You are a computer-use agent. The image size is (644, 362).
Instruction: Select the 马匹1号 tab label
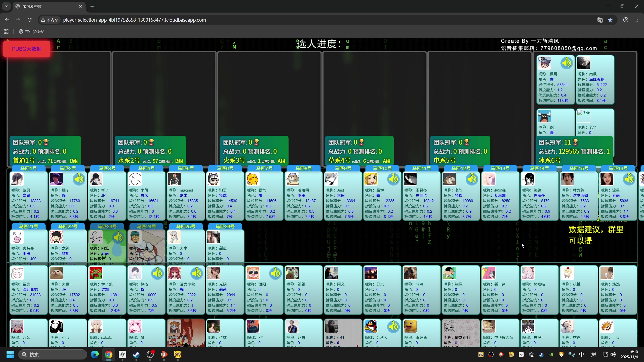(x=28, y=168)
